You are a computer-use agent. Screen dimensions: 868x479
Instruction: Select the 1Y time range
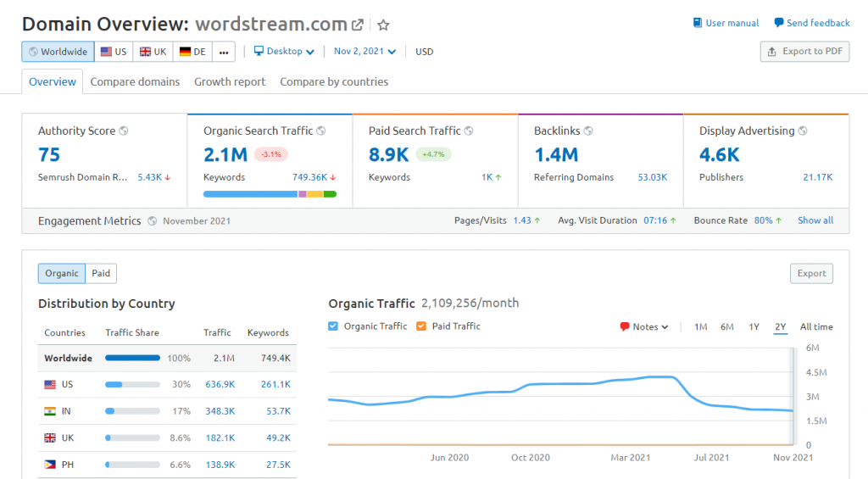[754, 326]
